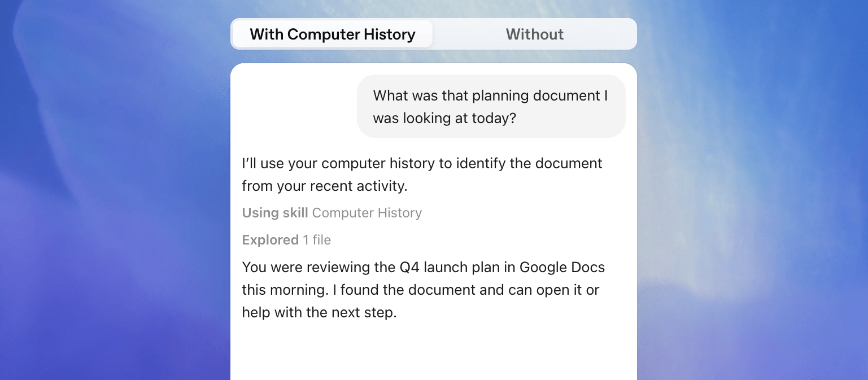Open the Computer History skill name label
The width and height of the screenshot is (868, 380).
[367, 213]
